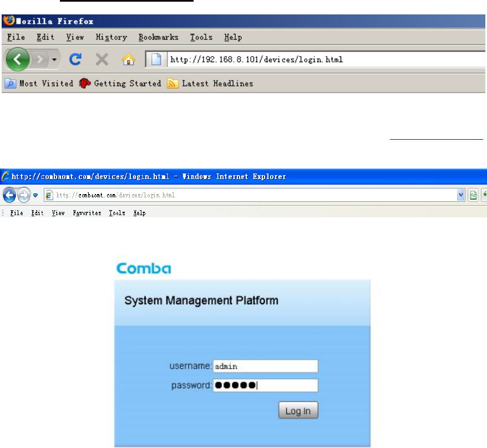Open Internet Explorer Help menu

tap(139, 213)
